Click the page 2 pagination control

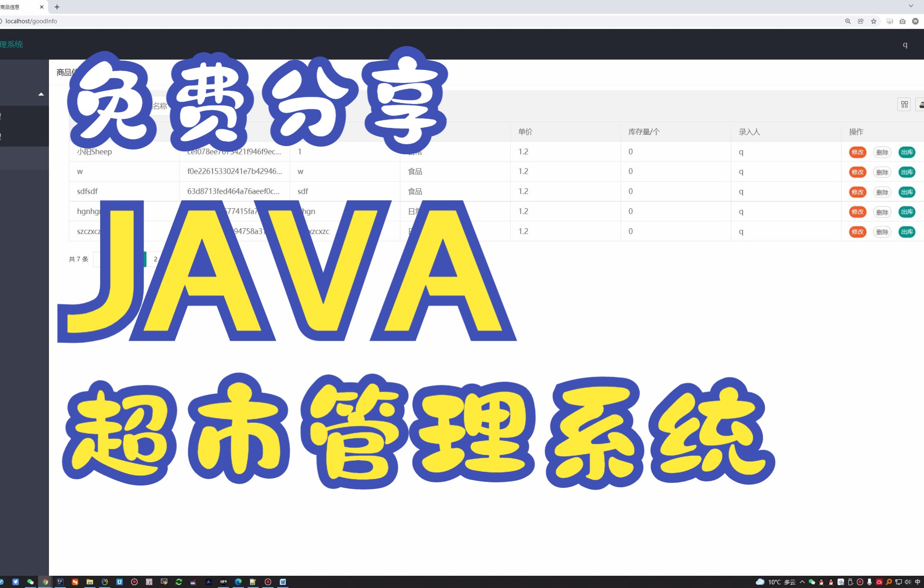pyautogui.click(x=154, y=259)
